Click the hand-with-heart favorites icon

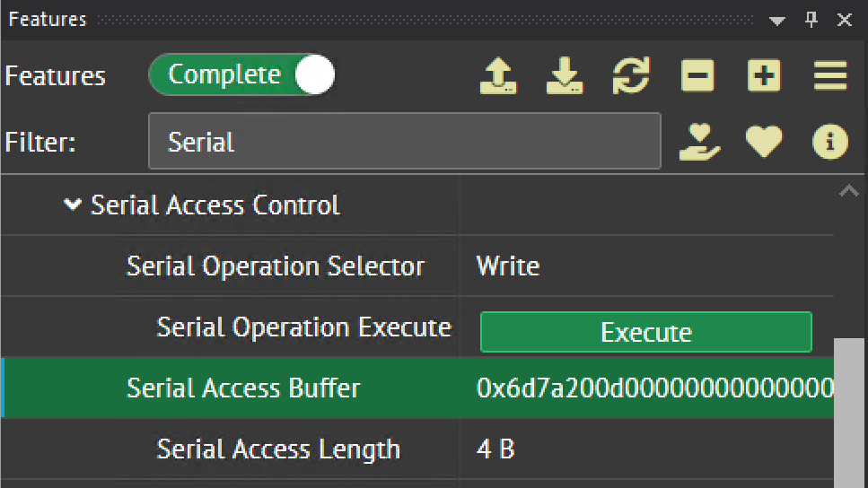click(699, 142)
